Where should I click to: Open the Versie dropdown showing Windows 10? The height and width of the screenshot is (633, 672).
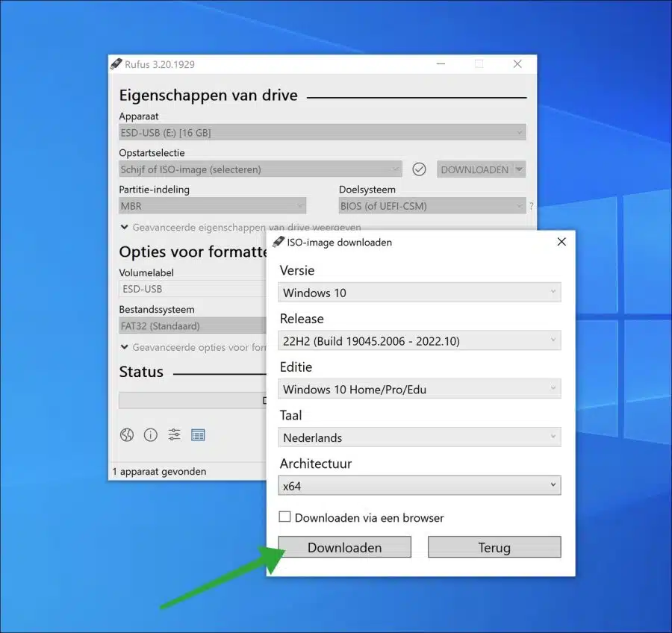point(419,293)
